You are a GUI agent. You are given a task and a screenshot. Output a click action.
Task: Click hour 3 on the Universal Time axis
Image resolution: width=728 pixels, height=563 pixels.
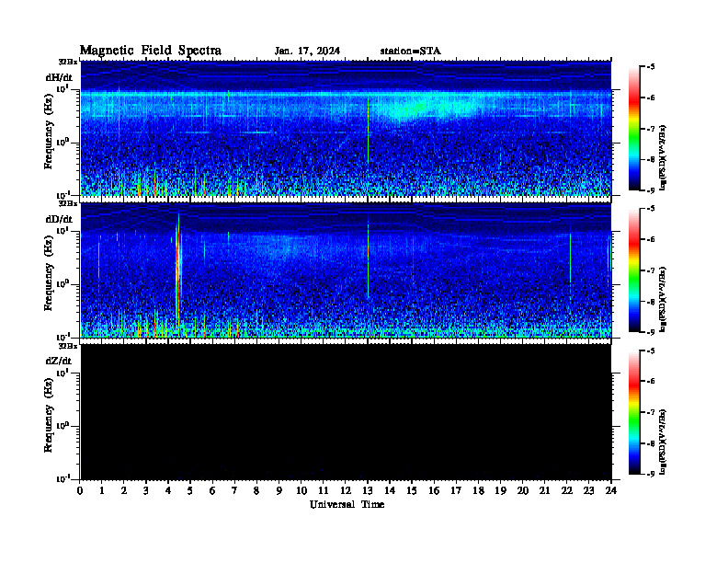(146, 490)
